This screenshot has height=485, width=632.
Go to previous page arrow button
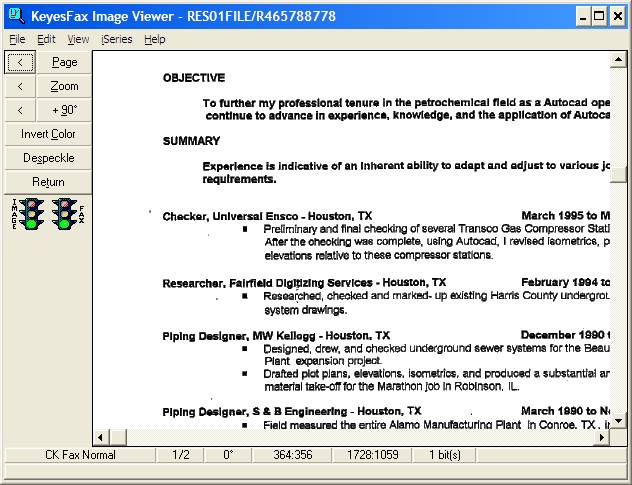(x=20, y=62)
